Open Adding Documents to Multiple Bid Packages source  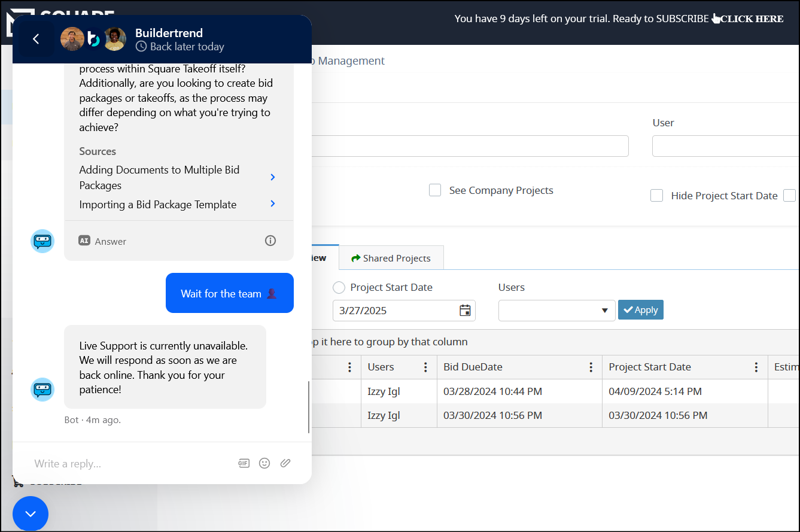[178, 177]
